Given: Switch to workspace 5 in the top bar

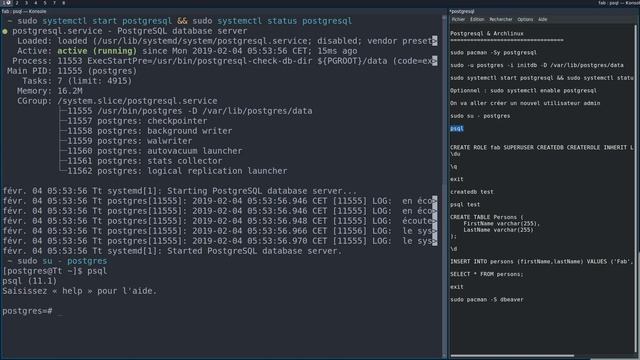Looking at the screenshot, I should [45, 3].
